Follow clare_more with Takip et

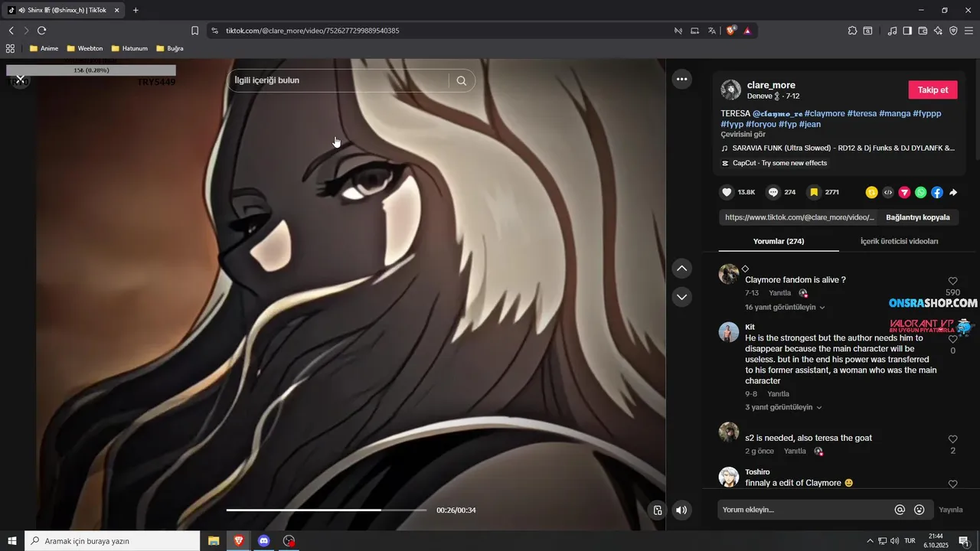click(933, 90)
